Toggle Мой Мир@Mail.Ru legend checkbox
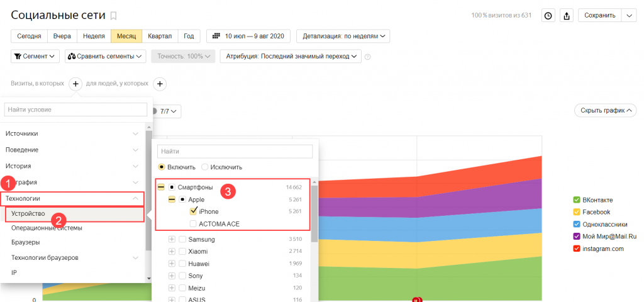 [x=576, y=237]
